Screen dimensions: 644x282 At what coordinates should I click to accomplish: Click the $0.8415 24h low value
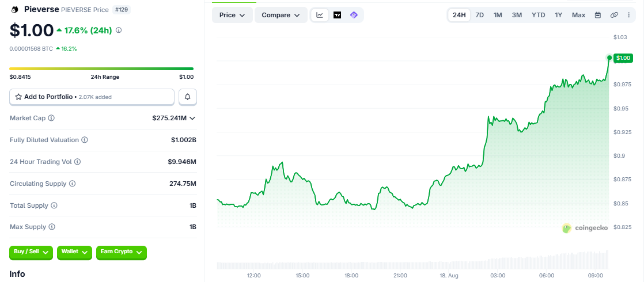click(20, 77)
